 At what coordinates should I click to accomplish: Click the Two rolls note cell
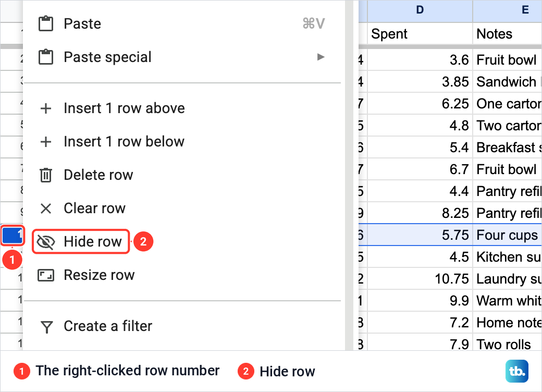tap(507, 343)
